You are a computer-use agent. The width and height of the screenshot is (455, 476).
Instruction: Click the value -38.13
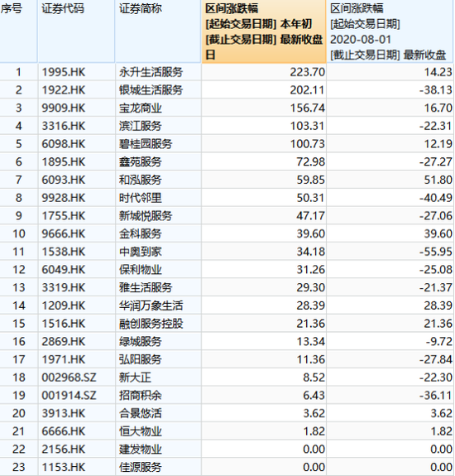click(x=436, y=90)
